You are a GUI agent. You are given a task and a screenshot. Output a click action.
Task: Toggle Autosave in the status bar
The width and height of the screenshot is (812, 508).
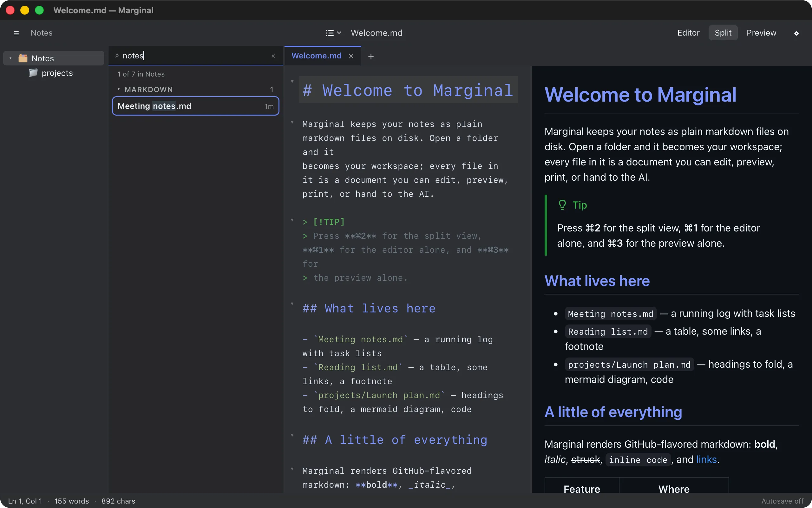(783, 501)
